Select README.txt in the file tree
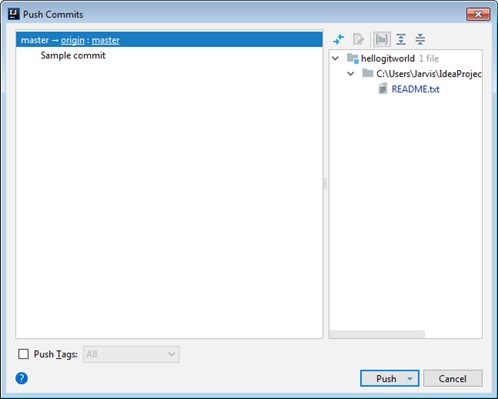Image resolution: width=498 pixels, height=399 pixels. point(415,89)
